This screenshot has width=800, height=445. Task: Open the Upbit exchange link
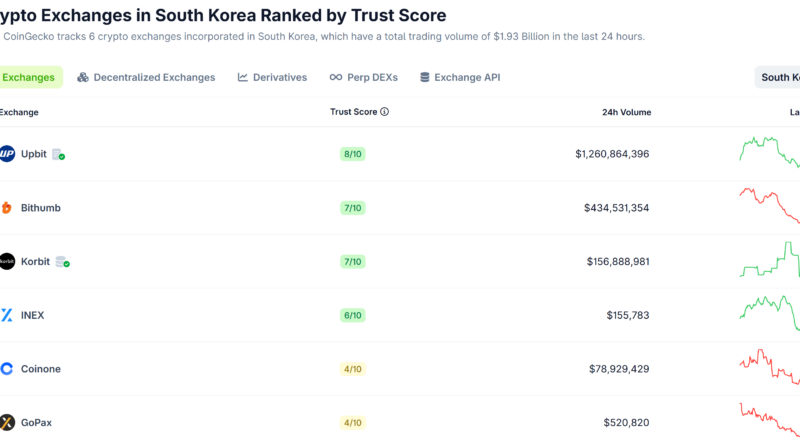coord(34,154)
